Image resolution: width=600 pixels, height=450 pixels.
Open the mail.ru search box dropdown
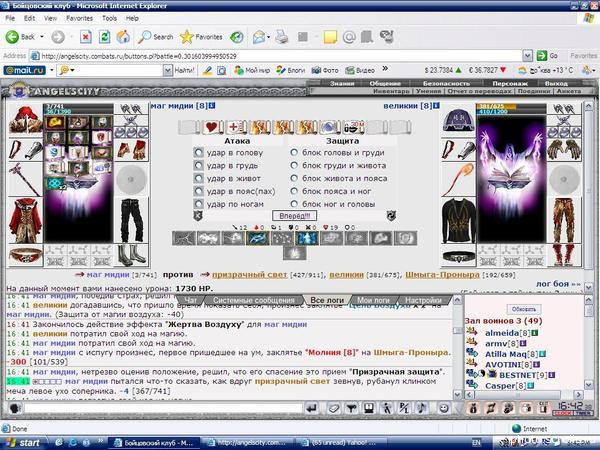point(168,70)
